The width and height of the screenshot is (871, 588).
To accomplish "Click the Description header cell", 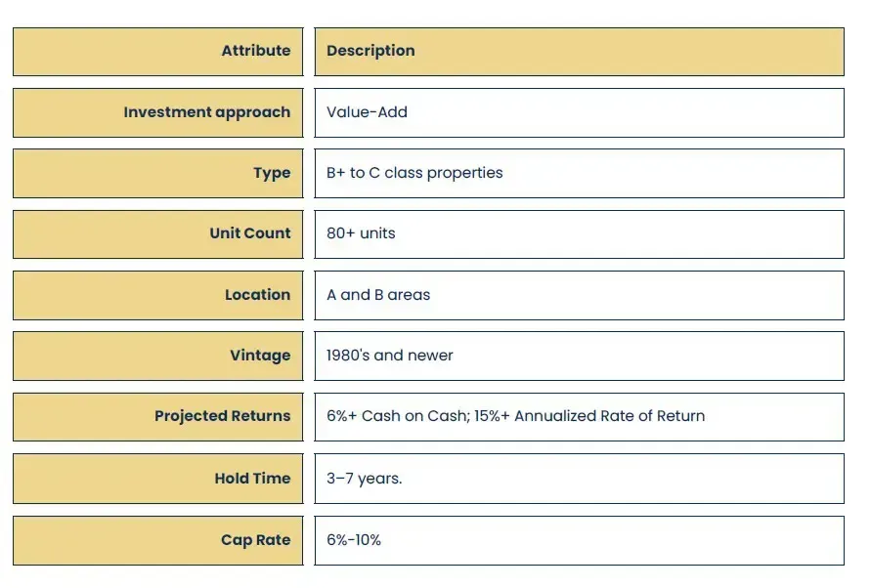I will pos(580,52).
